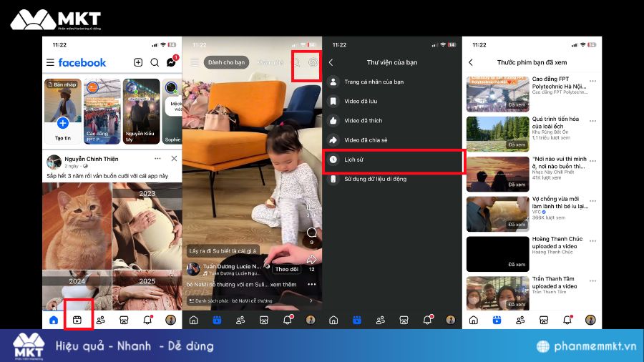
Task: Tap Home icon on the Thư viện của bạn screen
Action: click(x=333, y=320)
